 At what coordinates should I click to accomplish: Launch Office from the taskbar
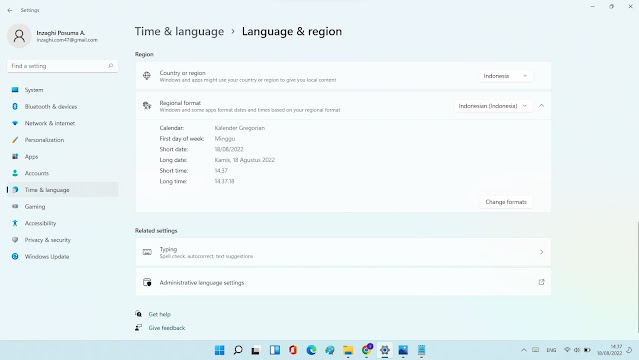pyautogui.click(x=293, y=350)
